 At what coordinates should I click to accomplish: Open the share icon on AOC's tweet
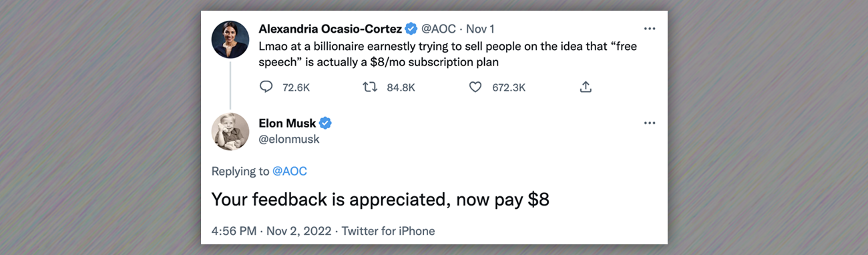[586, 87]
